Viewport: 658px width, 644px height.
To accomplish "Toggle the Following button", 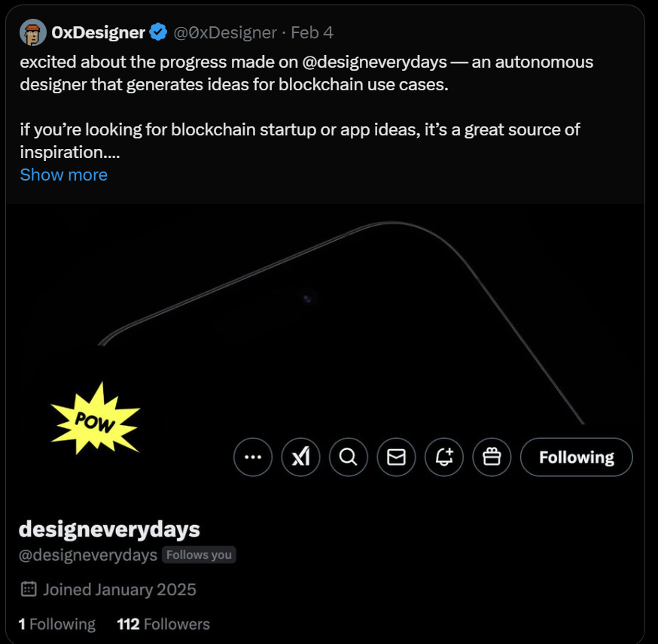I will click(576, 457).
